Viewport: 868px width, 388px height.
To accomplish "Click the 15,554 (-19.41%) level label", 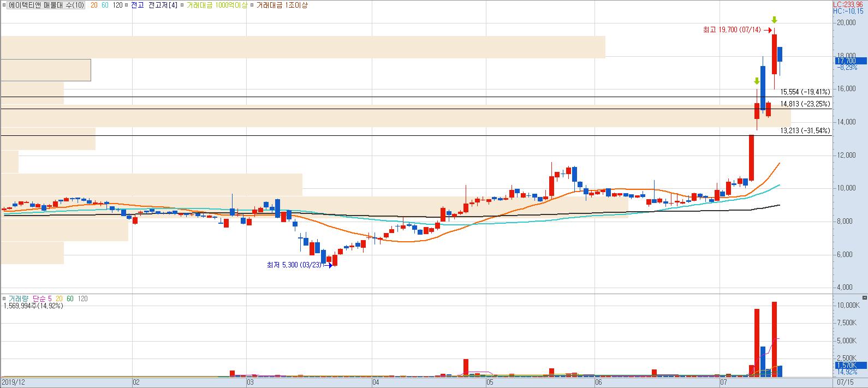I will click(805, 92).
